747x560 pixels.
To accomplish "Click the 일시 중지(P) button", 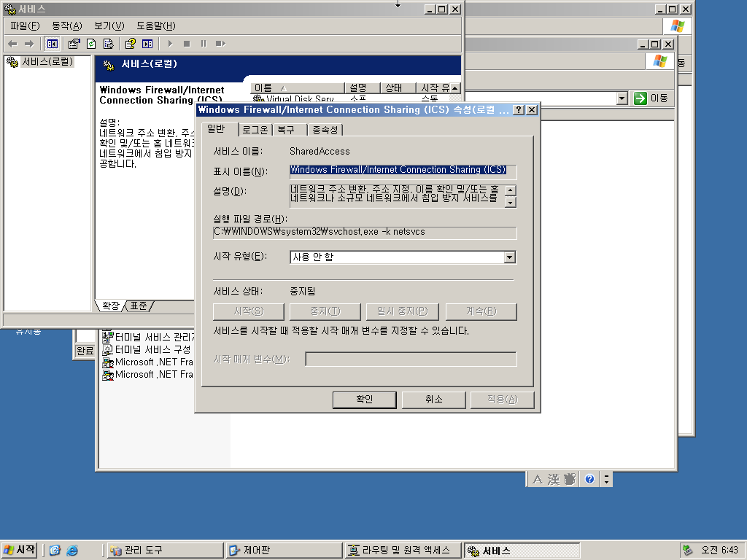I will [x=403, y=311].
